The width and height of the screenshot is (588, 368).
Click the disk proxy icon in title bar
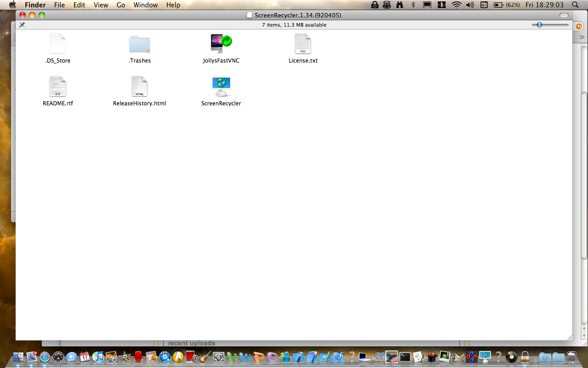pos(249,15)
